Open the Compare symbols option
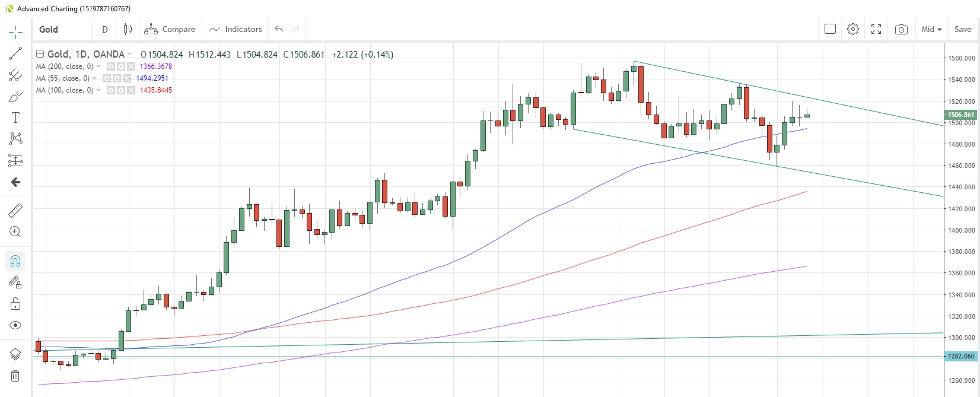This screenshot has width=980, height=397. click(170, 29)
